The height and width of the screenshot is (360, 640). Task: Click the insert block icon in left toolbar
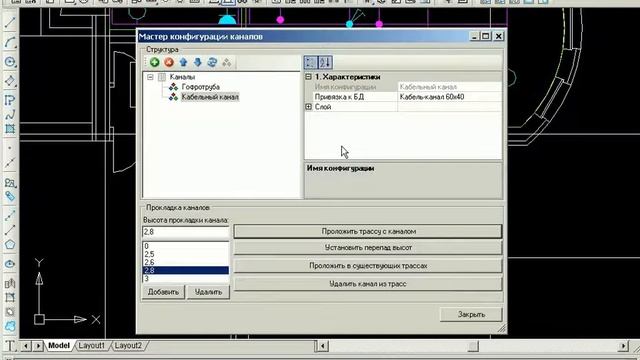pos(10,182)
